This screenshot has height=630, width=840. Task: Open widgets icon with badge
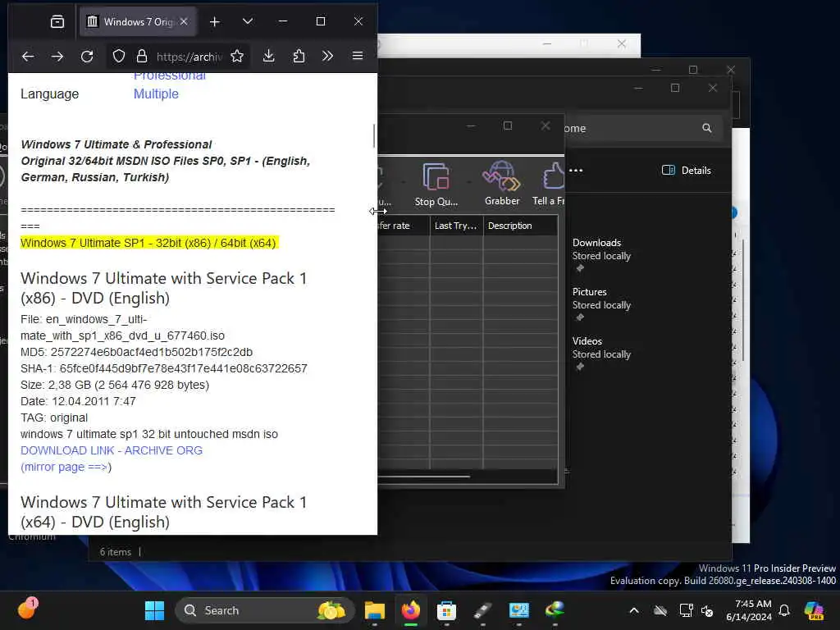27,609
